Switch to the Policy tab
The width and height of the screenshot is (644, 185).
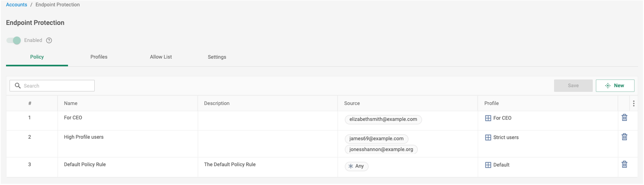click(37, 57)
